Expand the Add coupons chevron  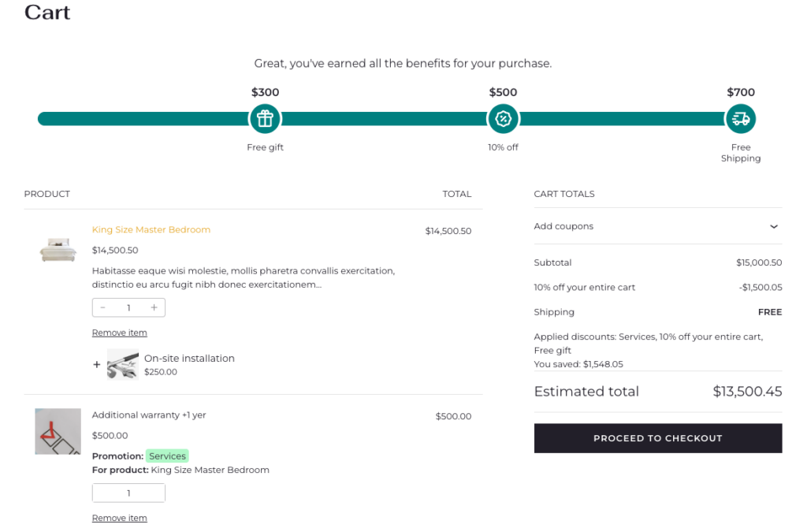point(773,226)
